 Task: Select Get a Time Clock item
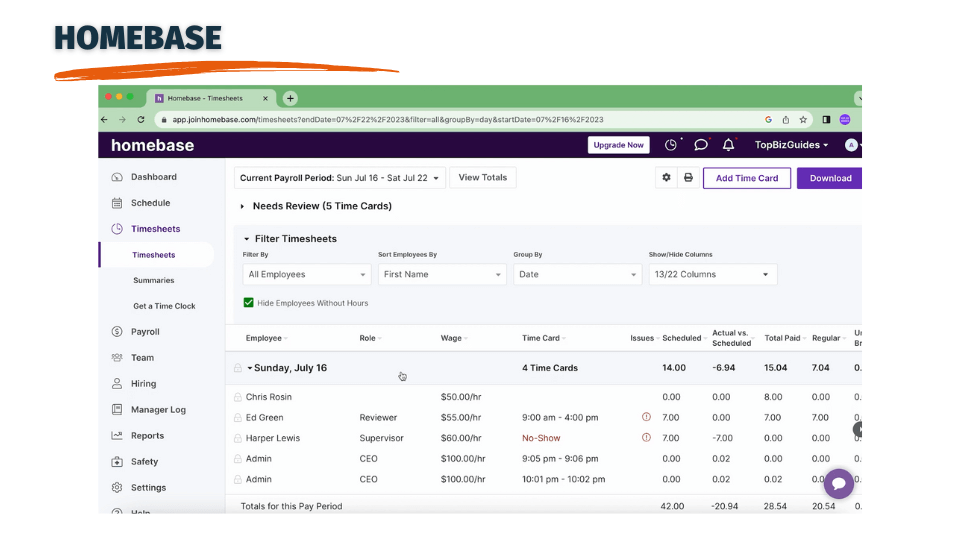point(164,306)
